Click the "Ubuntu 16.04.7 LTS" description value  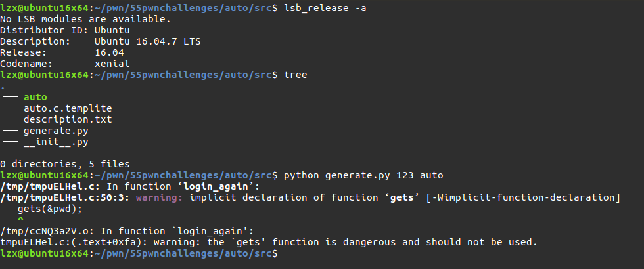[x=148, y=41]
